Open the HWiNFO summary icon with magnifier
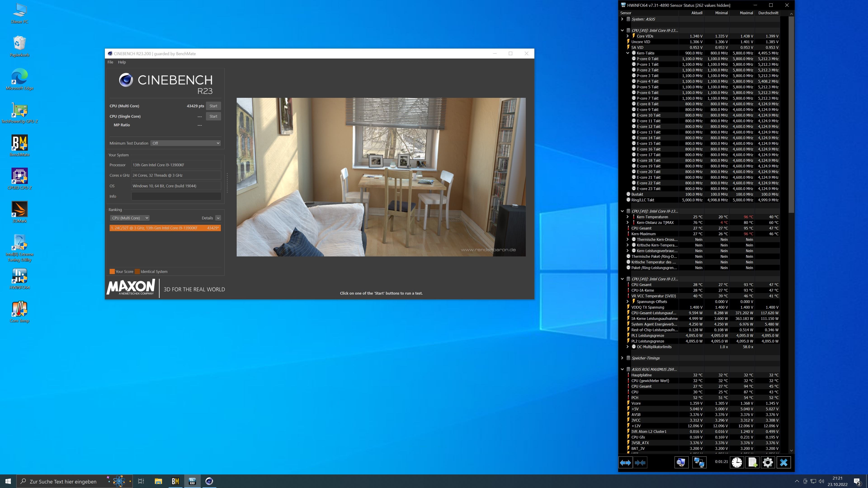This screenshot has height=488, width=868. pyautogui.click(x=681, y=463)
